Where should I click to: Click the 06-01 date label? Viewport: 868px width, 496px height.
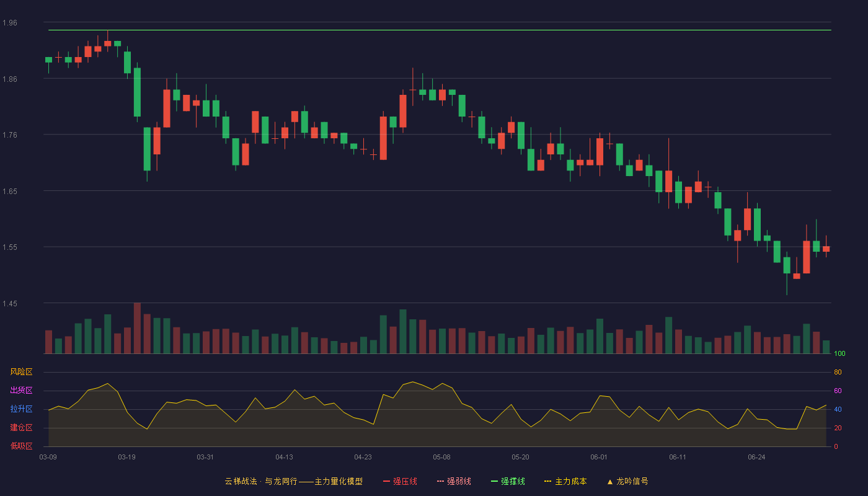600,457
